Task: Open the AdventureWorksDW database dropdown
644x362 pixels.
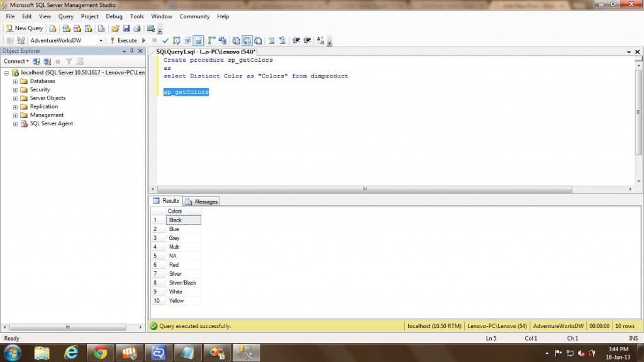Action: [101, 40]
